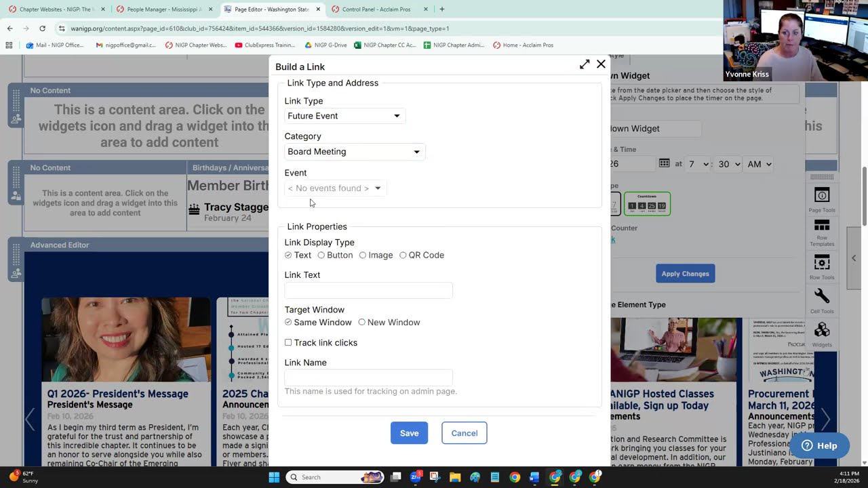Open the Notepad app on the taskbar
This screenshot has height=488, width=868.
[495, 477]
